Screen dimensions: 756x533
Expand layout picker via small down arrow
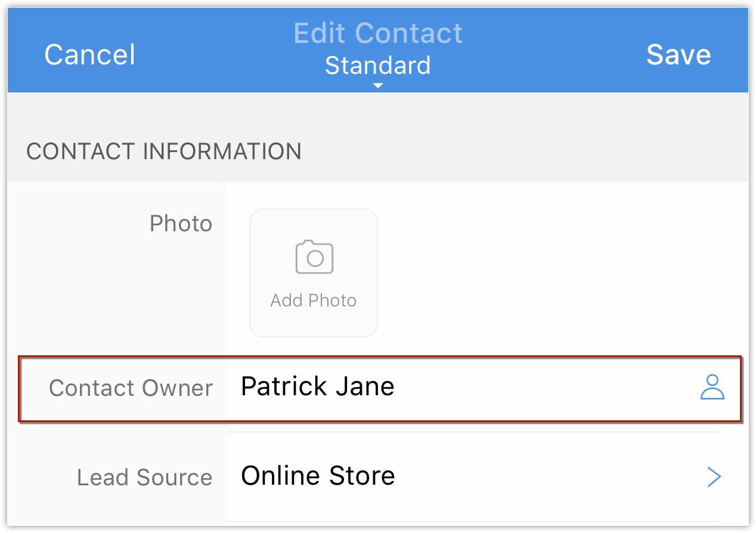(377, 86)
